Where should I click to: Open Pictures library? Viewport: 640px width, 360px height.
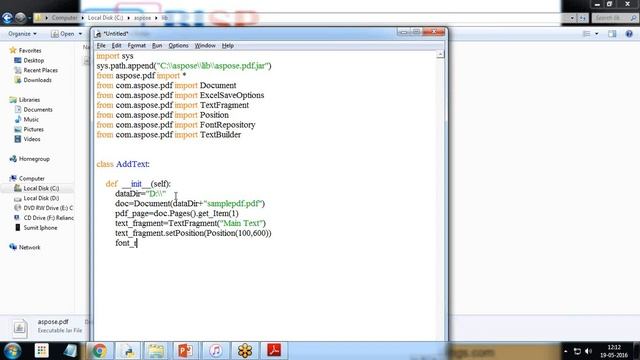click(x=33, y=129)
